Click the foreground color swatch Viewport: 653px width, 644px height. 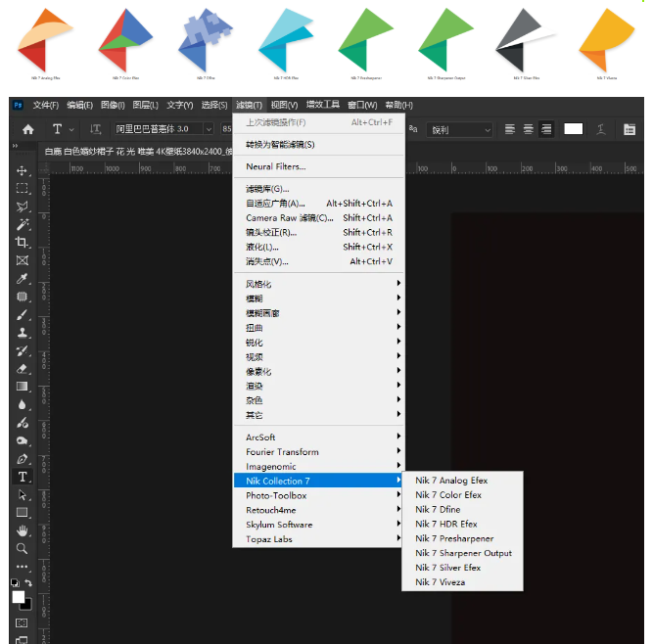(18, 597)
